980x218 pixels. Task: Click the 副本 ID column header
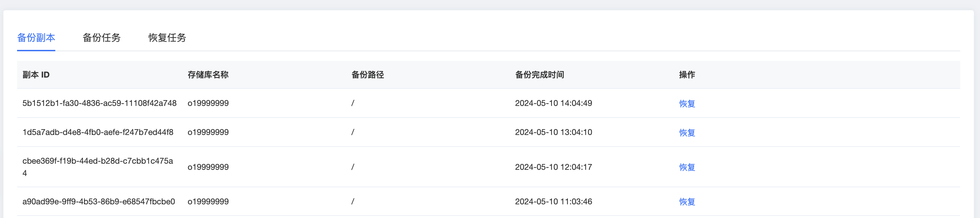(36, 75)
